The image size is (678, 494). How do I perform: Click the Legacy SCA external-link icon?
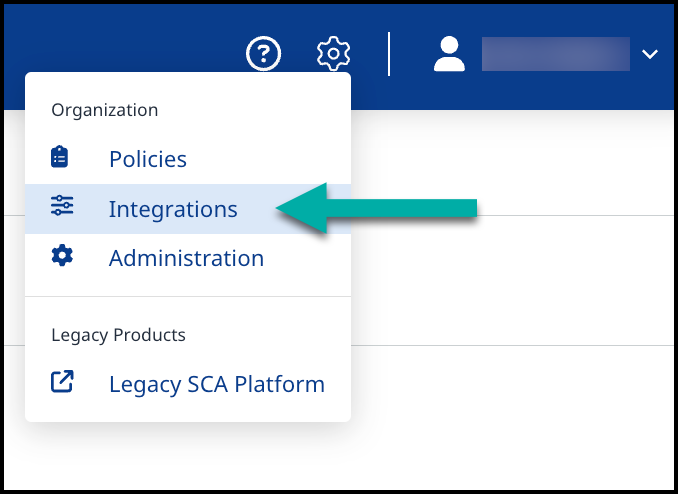pyautogui.click(x=62, y=383)
